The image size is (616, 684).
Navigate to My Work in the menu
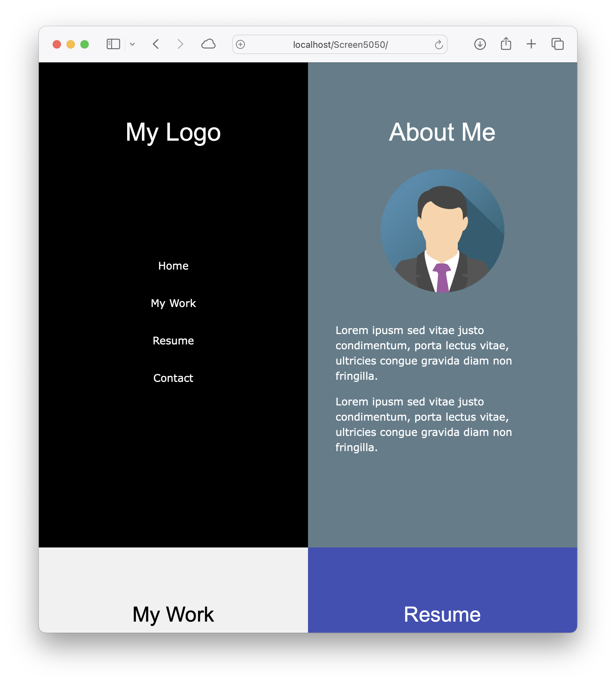pyautogui.click(x=173, y=303)
